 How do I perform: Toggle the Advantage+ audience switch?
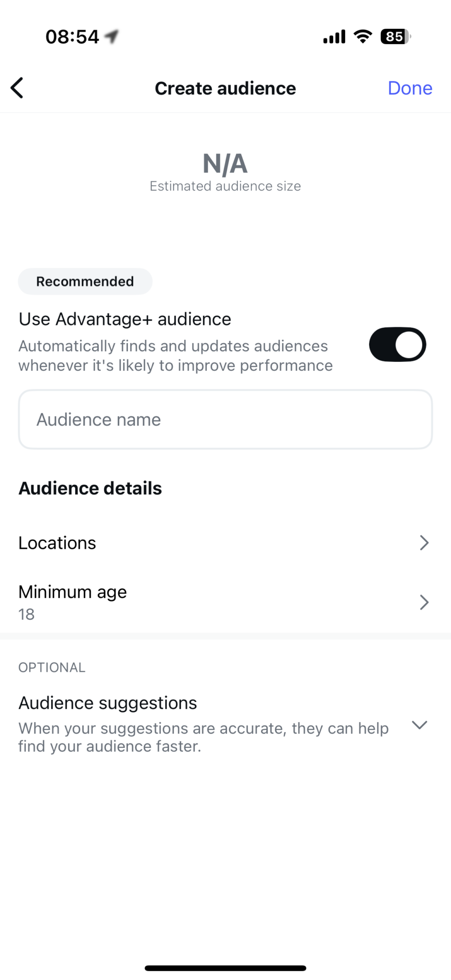[397, 345]
